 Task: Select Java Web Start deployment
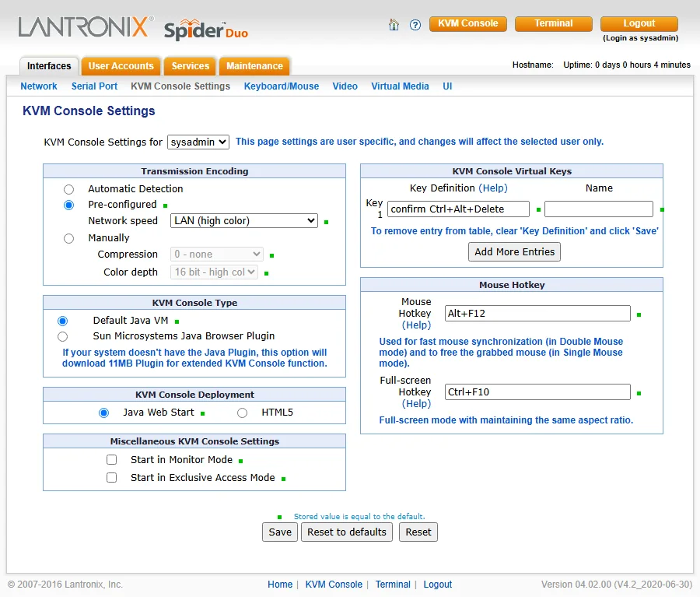[103, 413]
